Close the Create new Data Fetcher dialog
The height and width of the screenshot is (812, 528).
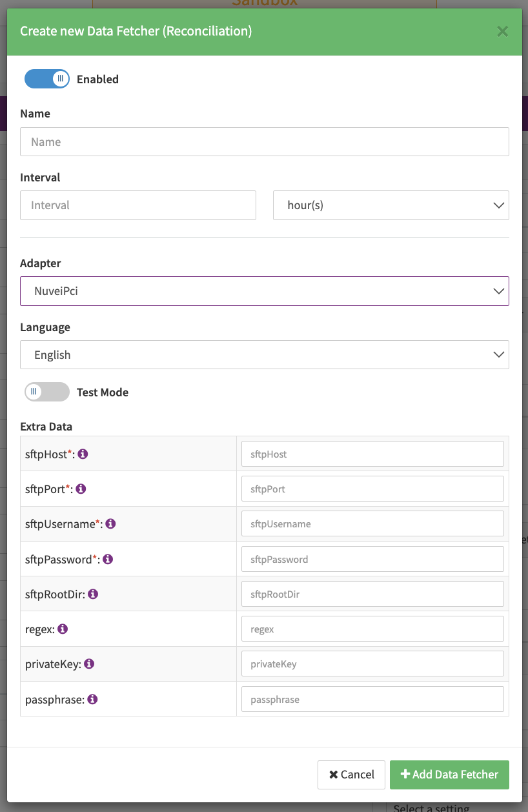click(503, 31)
